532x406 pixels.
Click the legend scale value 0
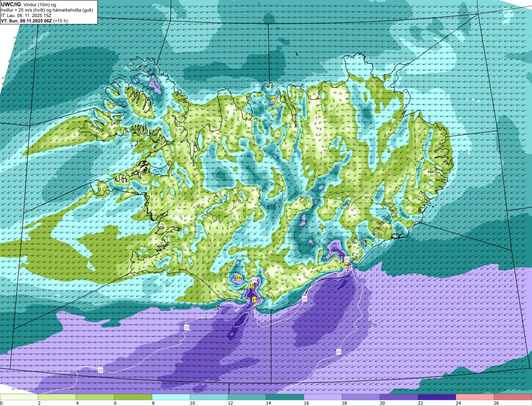point(1,403)
